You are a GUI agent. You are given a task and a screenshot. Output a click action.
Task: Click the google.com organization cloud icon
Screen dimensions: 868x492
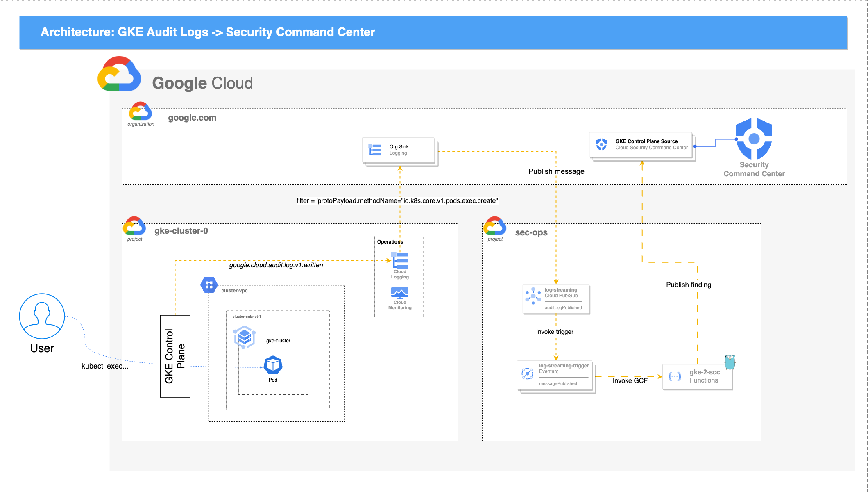coord(140,111)
